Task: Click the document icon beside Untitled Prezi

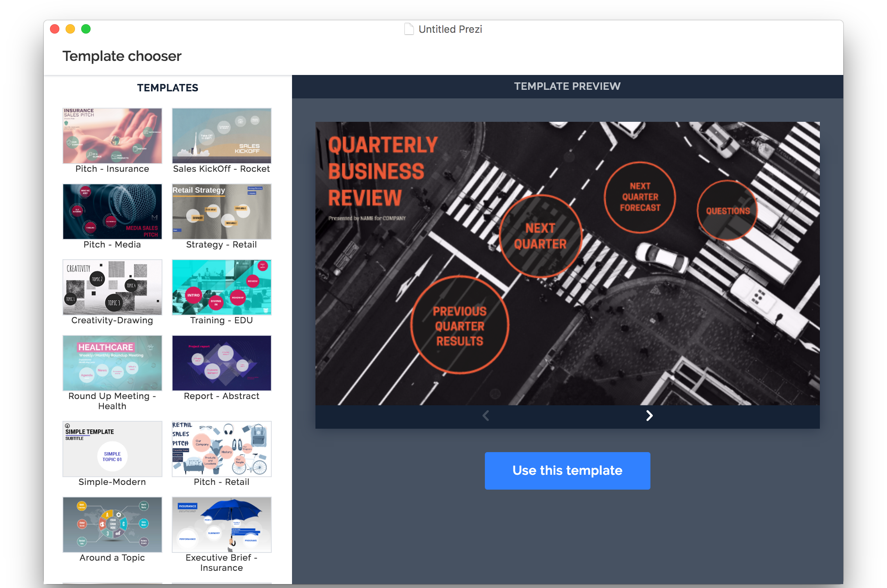Action: click(409, 29)
